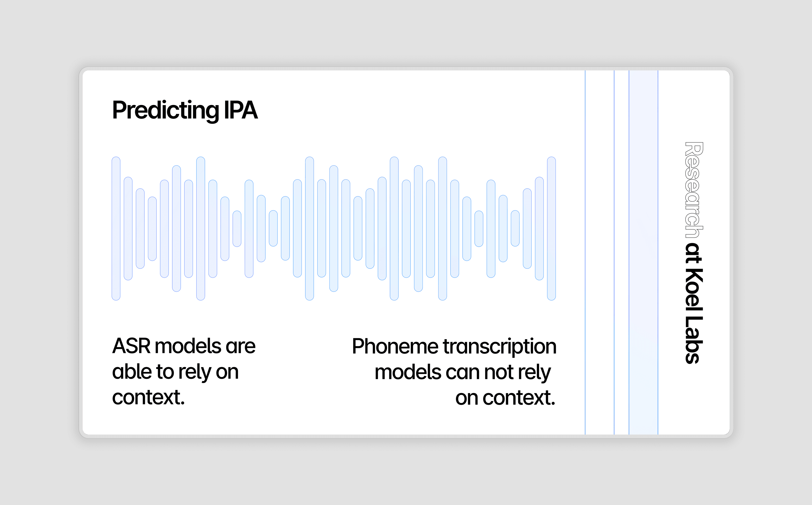
Task: Select the leftmost waveform bar
Action: 116,228
